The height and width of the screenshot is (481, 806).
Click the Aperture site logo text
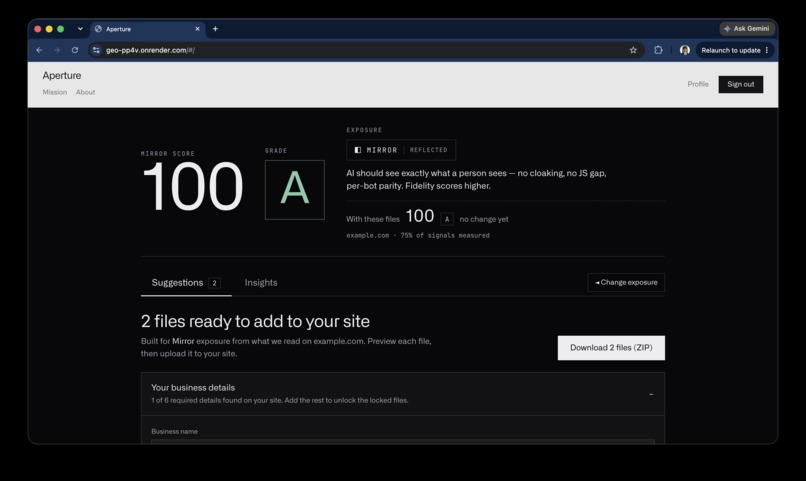(x=62, y=76)
